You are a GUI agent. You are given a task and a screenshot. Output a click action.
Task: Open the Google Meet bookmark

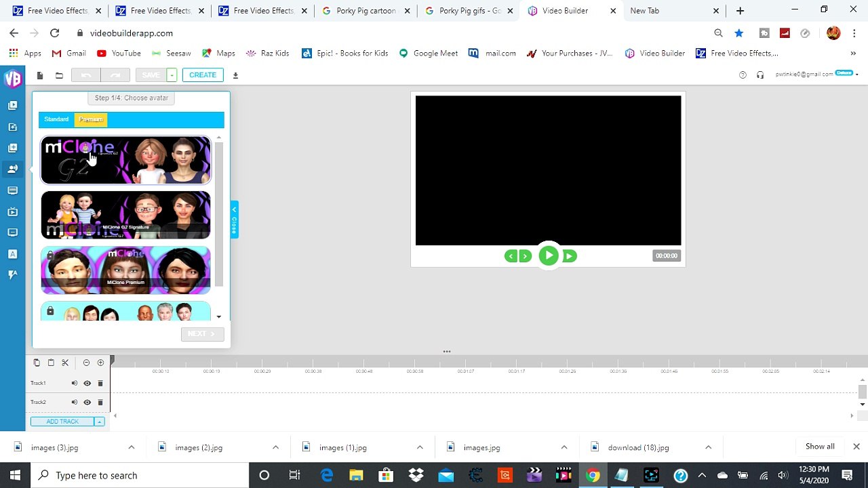point(428,54)
